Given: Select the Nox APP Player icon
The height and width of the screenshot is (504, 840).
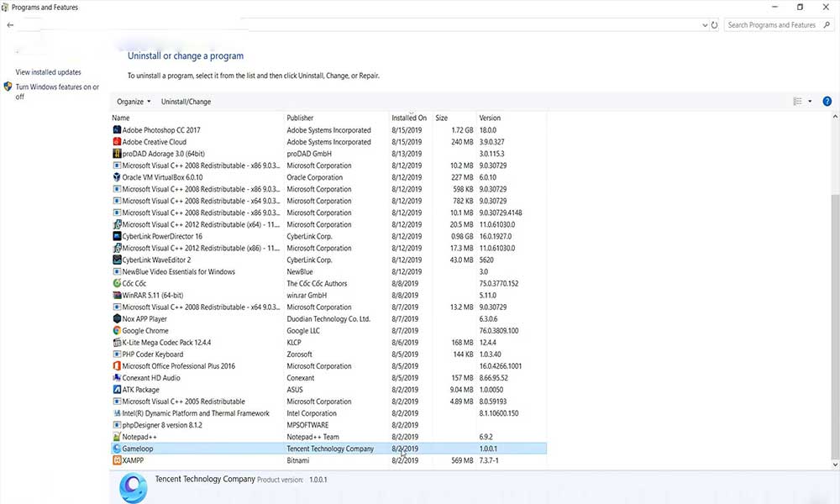Looking at the screenshot, I should tap(117, 318).
